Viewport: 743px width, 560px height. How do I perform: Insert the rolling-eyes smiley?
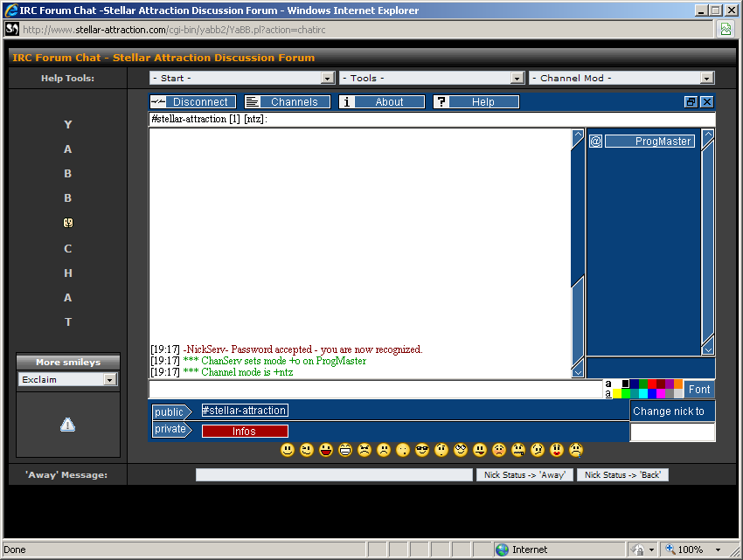[x=461, y=450]
